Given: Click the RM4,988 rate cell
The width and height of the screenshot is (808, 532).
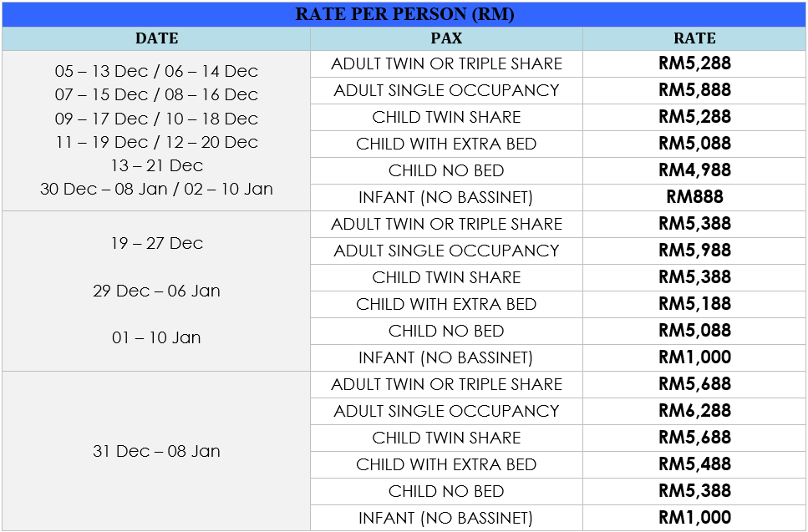Looking at the screenshot, I should click(x=694, y=170).
